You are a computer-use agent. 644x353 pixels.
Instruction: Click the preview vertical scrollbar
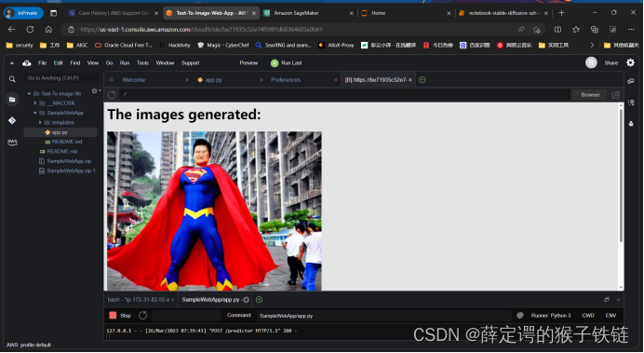coord(621,174)
